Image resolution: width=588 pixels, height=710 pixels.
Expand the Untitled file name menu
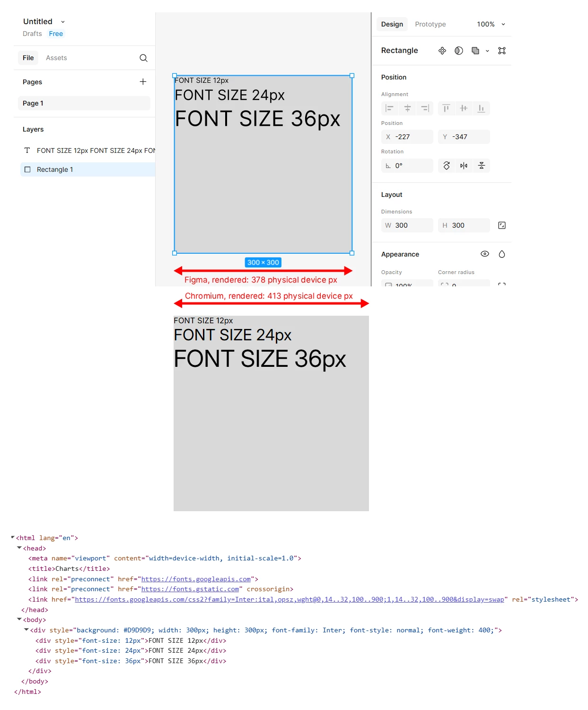pyautogui.click(x=63, y=22)
